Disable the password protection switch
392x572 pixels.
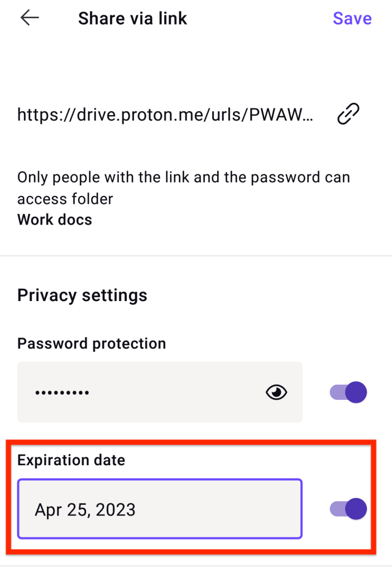click(x=348, y=392)
